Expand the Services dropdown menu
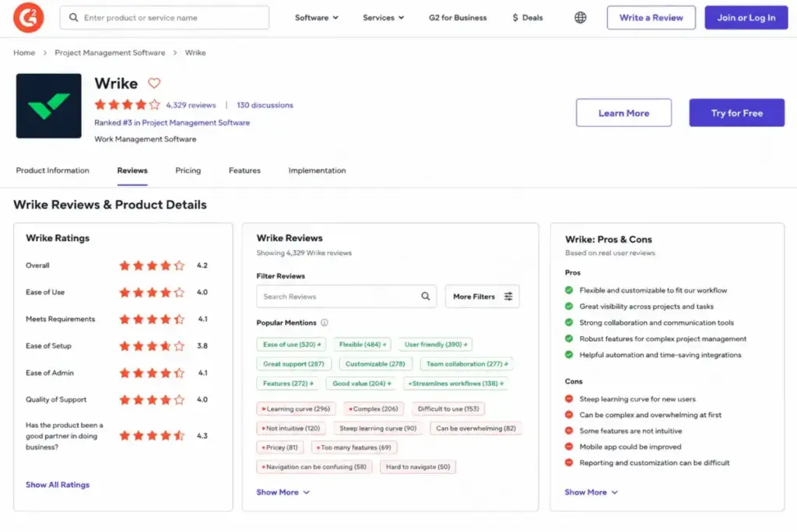 pyautogui.click(x=383, y=18)
